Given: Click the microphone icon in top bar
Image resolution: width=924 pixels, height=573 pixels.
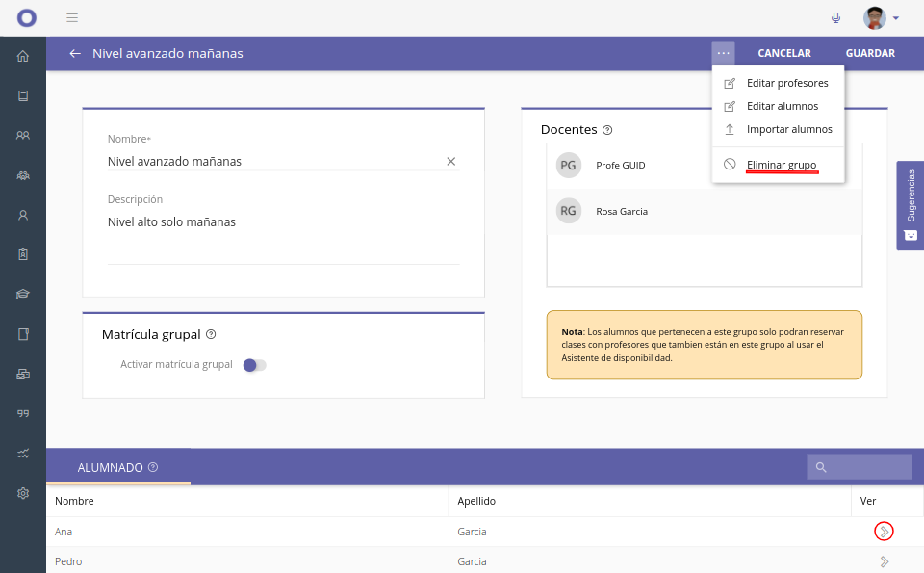Looking at the screenshot, I should point(835,18).
